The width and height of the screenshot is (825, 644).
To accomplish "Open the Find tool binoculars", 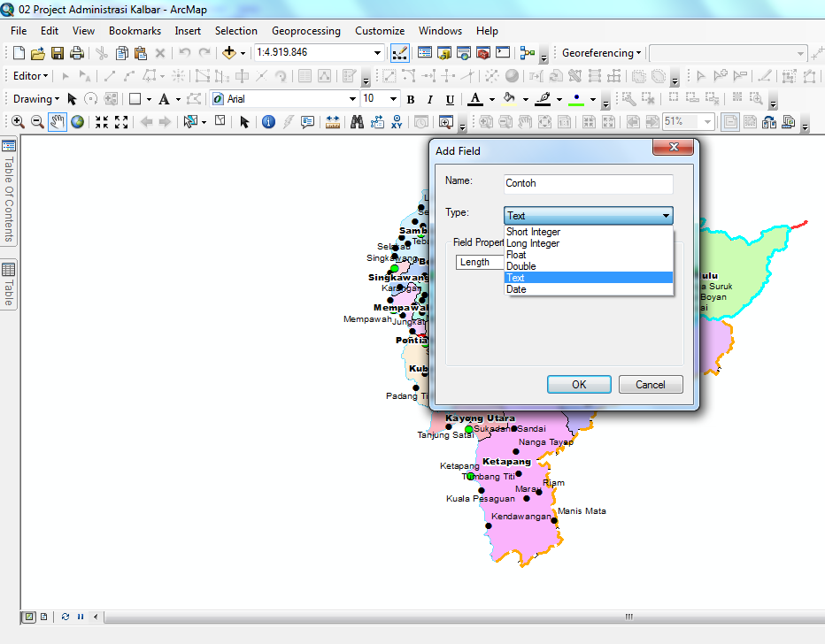I will (x=357, y=122).
